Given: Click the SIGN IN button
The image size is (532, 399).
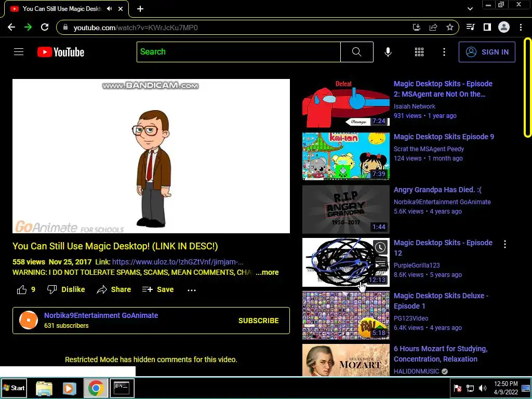Looking at the screenshot, I should click(487, 52).
